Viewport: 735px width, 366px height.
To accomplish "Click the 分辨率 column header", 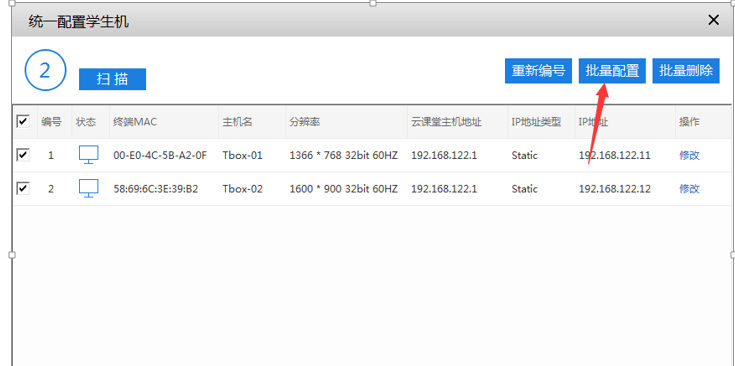I will pyautogui.click(x=304, y=122).
